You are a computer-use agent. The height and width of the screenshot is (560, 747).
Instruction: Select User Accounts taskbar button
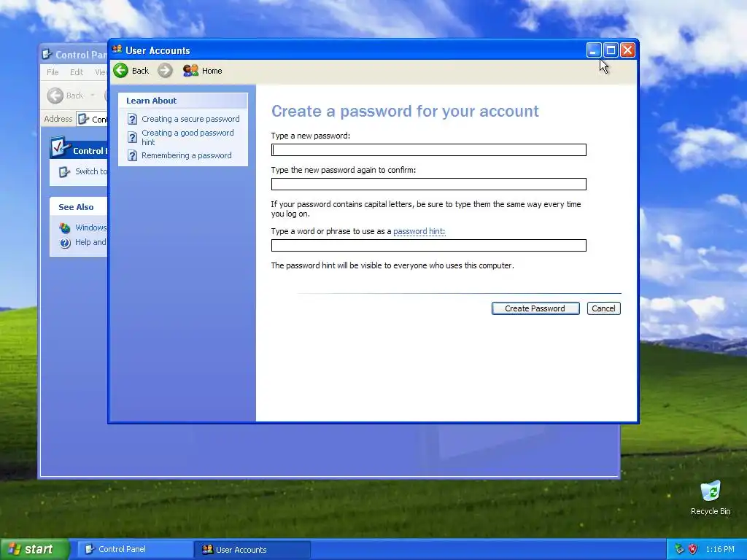tap(252, 550)
